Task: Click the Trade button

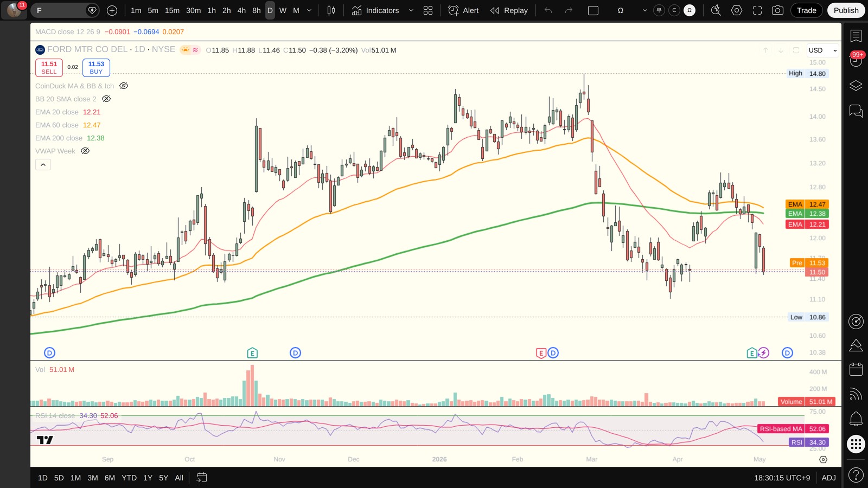Action: coord(806,10)
